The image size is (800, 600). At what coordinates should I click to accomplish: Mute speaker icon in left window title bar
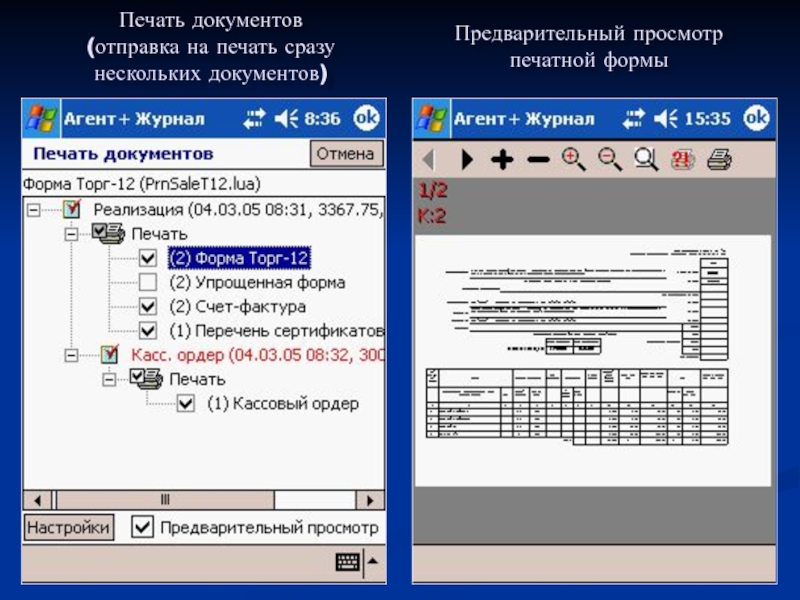click(x=286, y=119)
